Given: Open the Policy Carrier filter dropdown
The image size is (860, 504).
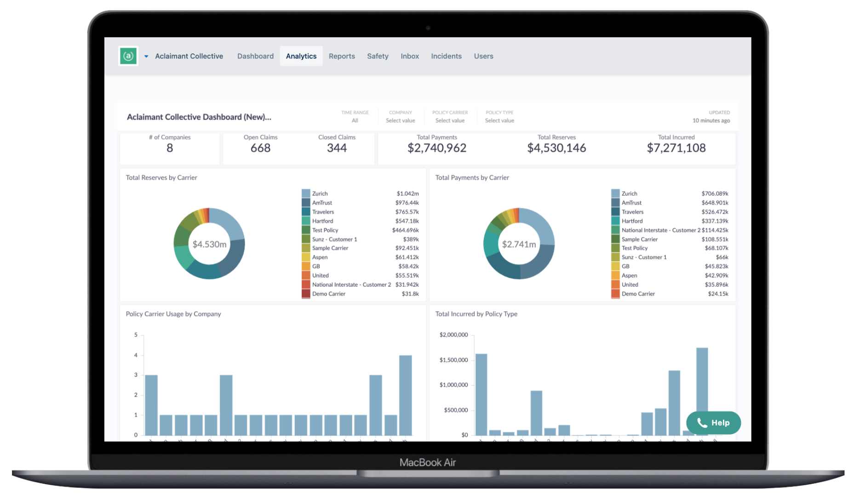Looking at the screenshot, I should 450,120.
